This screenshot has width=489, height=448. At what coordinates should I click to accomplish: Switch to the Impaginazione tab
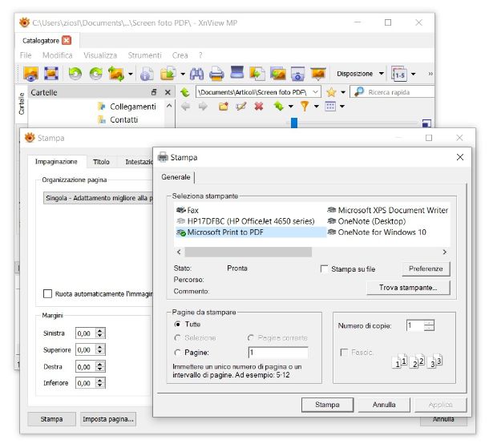(56, 162)
